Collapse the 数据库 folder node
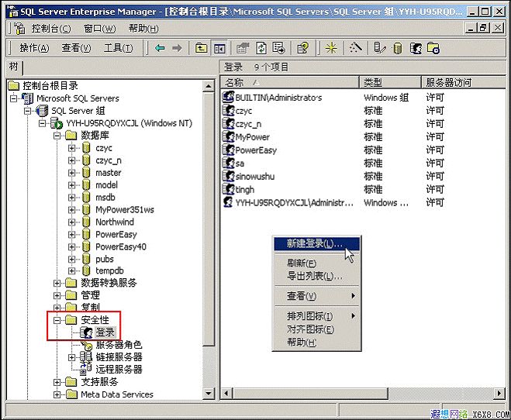This screenshot has width=511, height=420. tap(57, 136)
